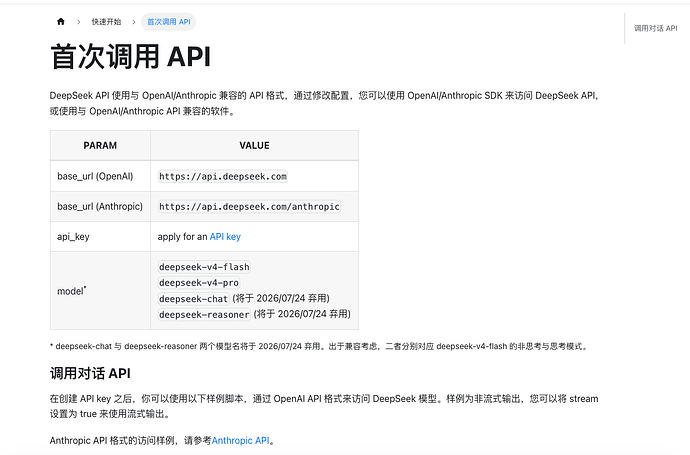Select the deepseek-v4-flash model name

click(x=204, y=267)
